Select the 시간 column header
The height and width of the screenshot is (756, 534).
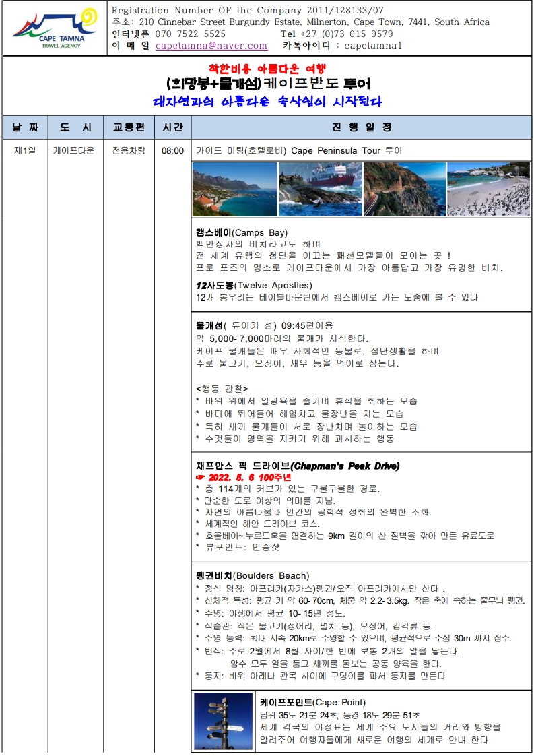click(x=173, y=127)
